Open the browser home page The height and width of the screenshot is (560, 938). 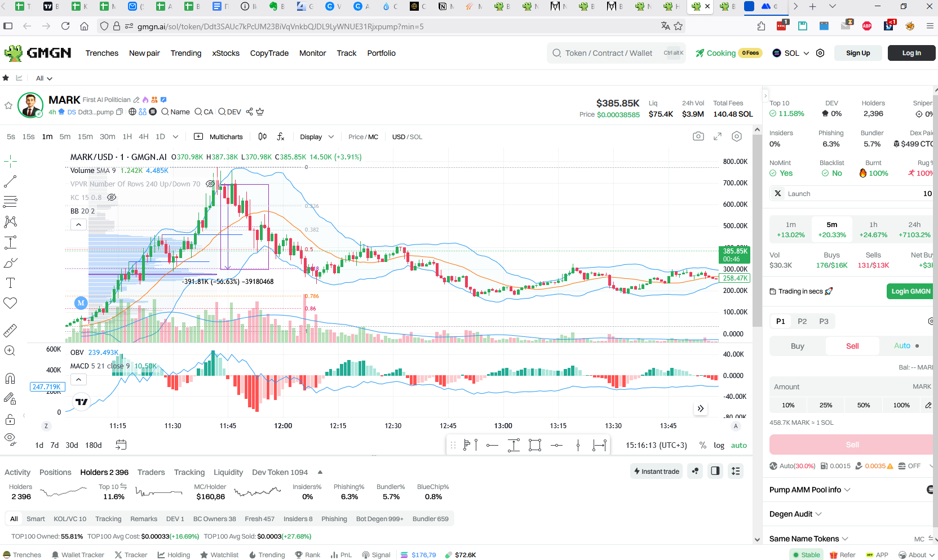(x=84, y=26)
